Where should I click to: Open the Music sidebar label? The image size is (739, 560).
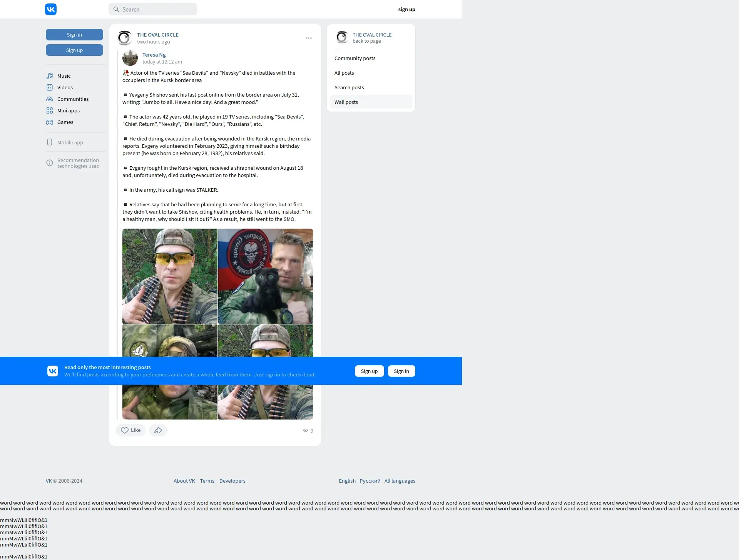tap(64, 76)
